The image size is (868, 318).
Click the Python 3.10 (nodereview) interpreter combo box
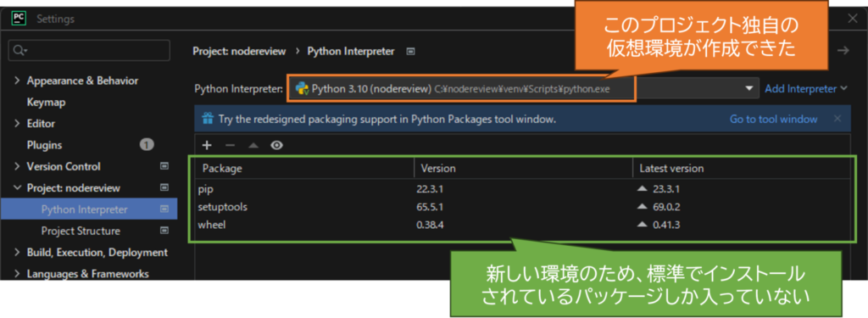coord(523,89)
